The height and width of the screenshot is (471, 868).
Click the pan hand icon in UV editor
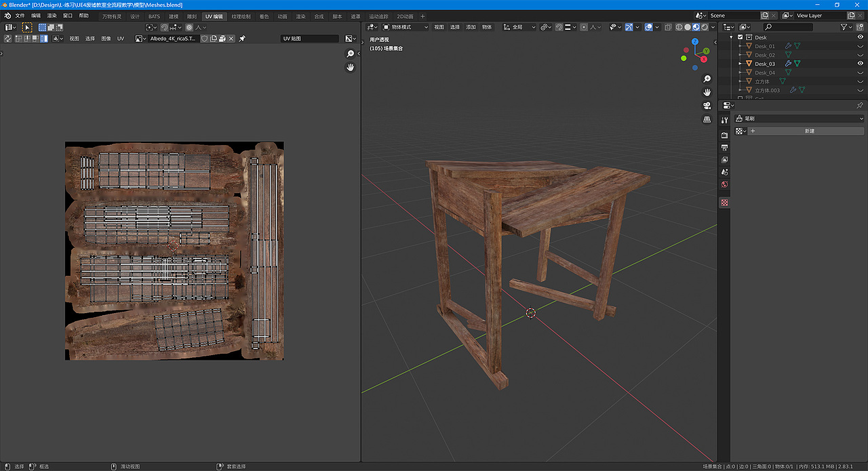[351, 67]
